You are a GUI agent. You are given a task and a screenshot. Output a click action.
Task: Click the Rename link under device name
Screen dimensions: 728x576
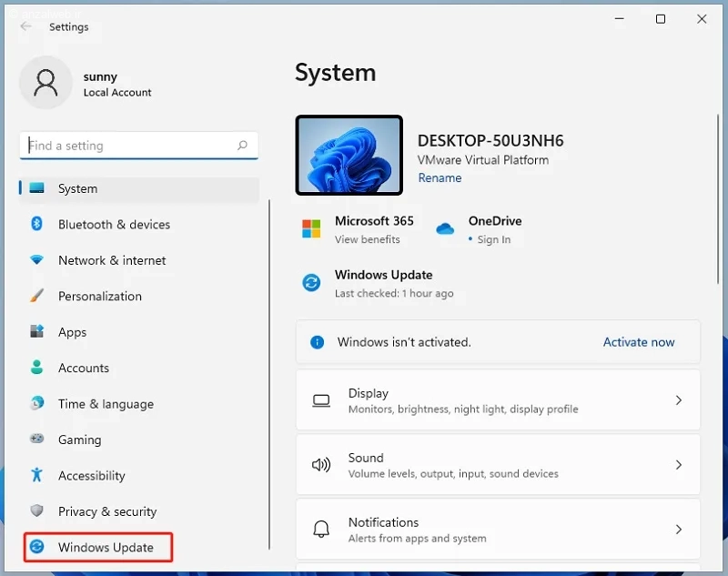point(440,177)
